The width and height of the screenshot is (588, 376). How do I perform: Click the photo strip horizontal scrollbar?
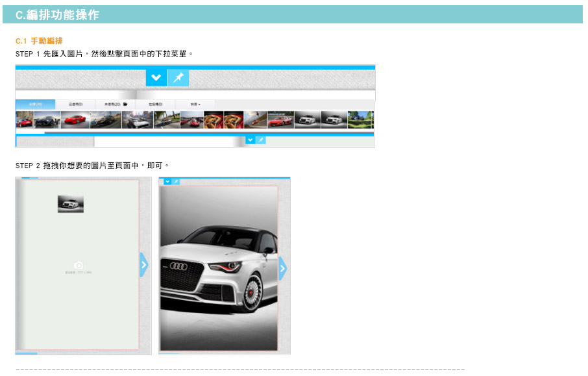pos(209,132)
